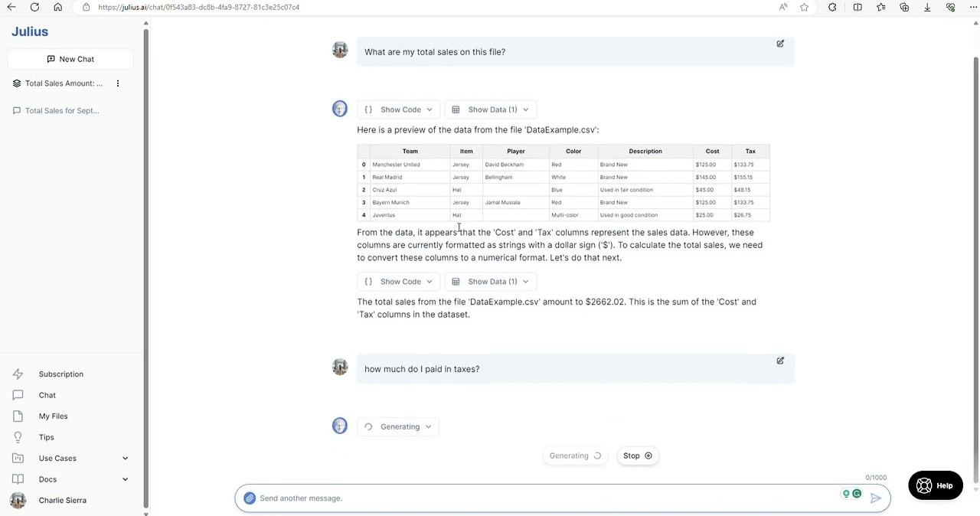Click the Docs book icon
This screenshot has width=980, height=516.
coord(18,479)
